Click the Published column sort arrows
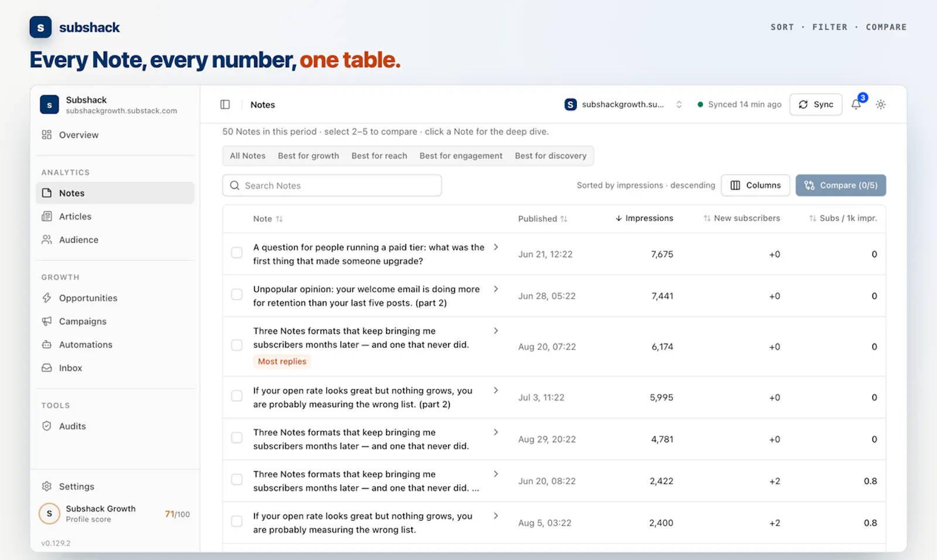 (x=564, y=219)
